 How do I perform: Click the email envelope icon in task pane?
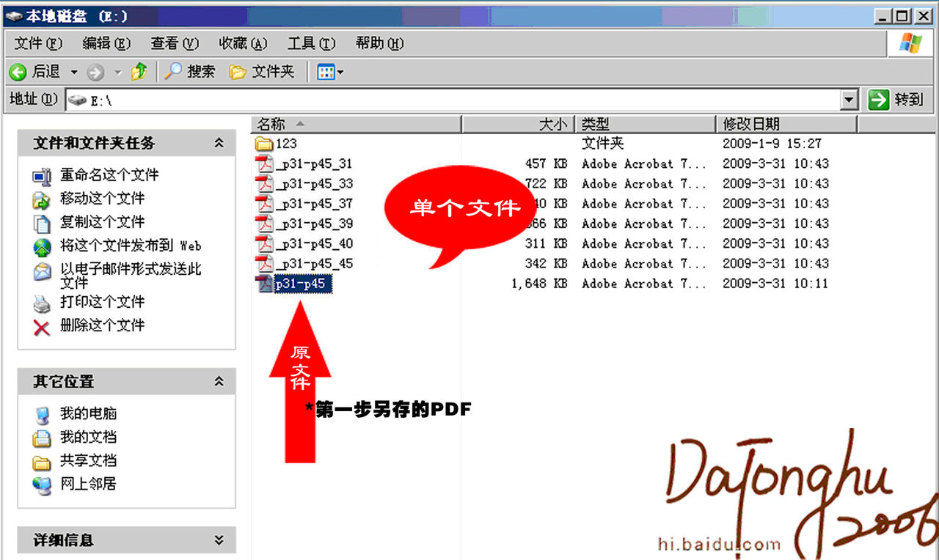(x=42, y=271)
